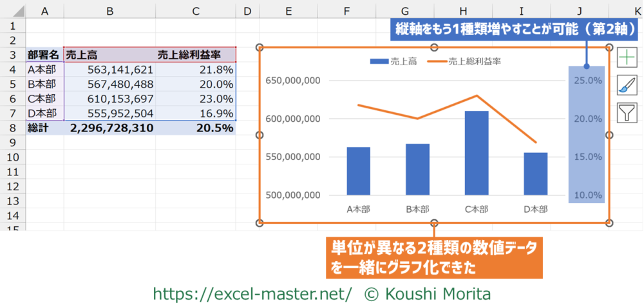
Task: Select row 8 header
Action: point(12,128)
